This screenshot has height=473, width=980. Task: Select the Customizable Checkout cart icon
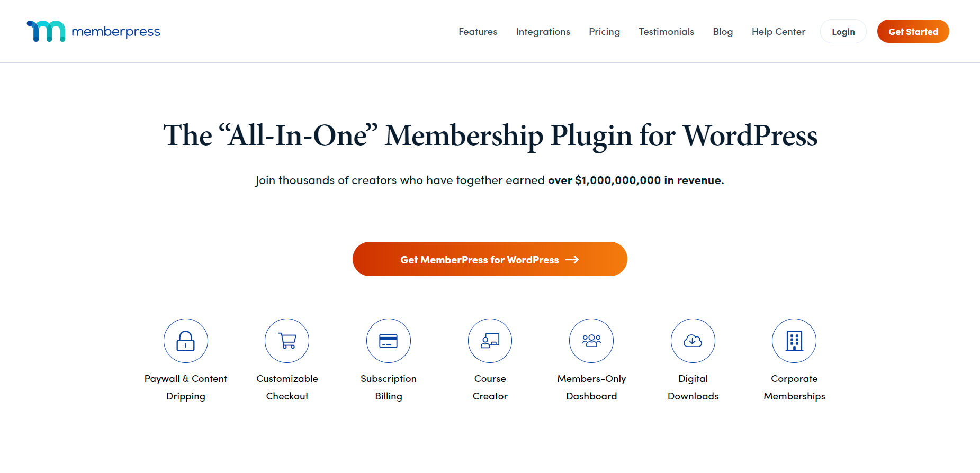[287, 341]
